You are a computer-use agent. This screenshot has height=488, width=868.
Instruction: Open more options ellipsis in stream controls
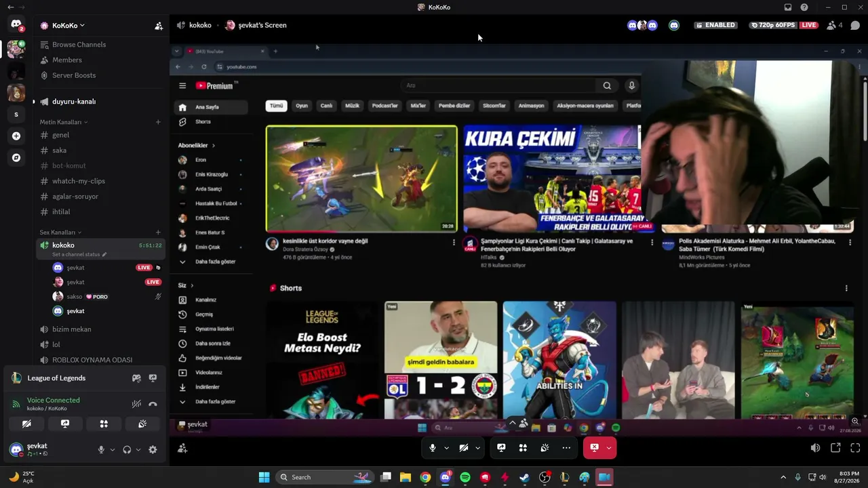pyautogui.click(x=566, y=448)
